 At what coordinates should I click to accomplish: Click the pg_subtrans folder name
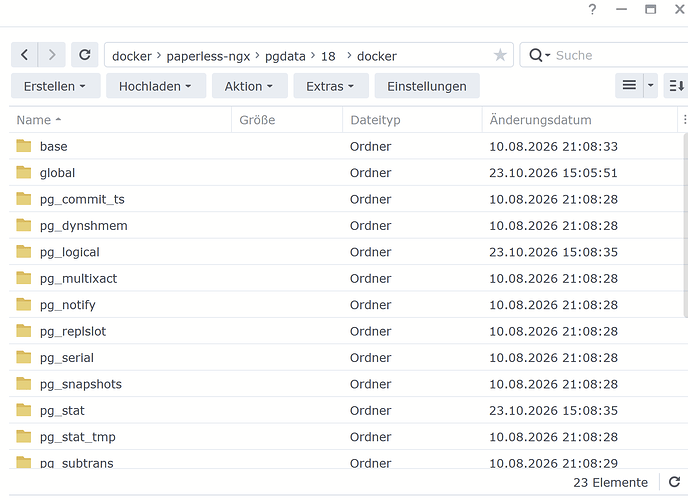pos(77,463)
